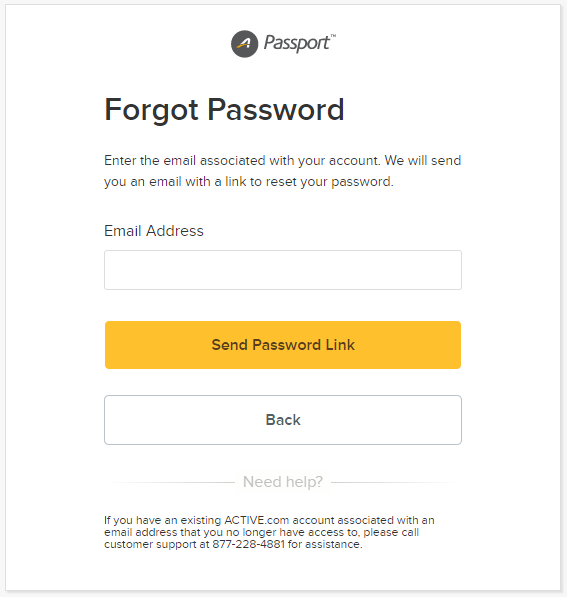Click the ACTIVE circular logo icon
This screenshot has width=567, height=597.
tap(244, 44)
